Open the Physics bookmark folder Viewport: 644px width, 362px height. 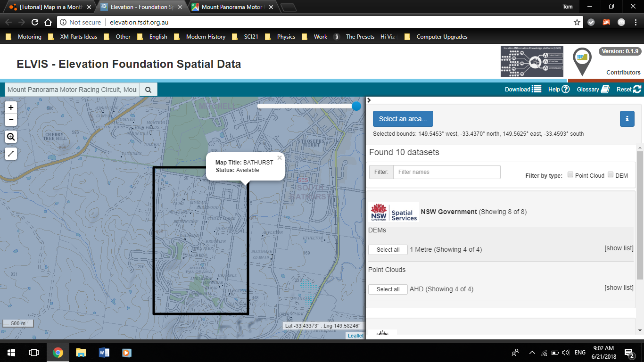click(x=281, y=37)
